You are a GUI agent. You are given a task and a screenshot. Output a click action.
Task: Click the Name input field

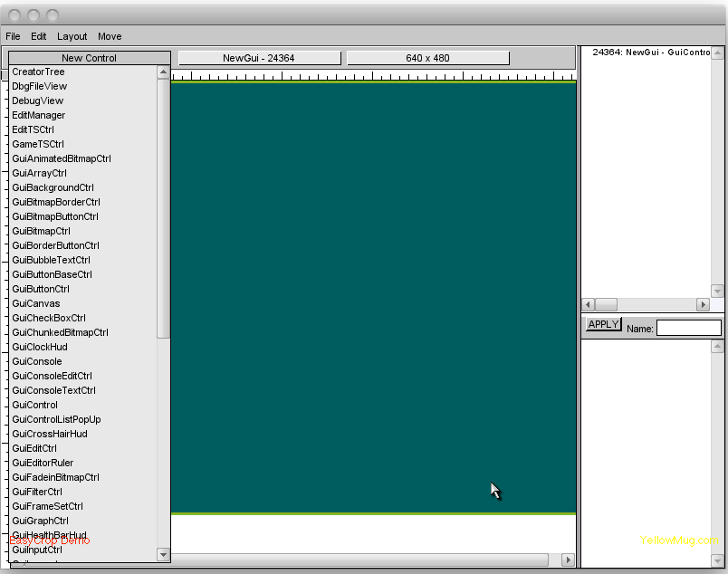[688, 328]
